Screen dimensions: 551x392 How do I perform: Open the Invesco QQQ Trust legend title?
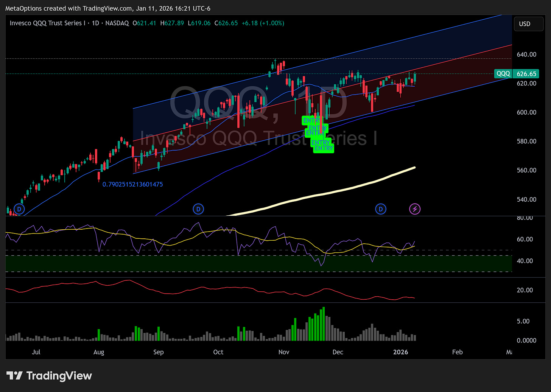pyautogui.click(x=47, y=23)
